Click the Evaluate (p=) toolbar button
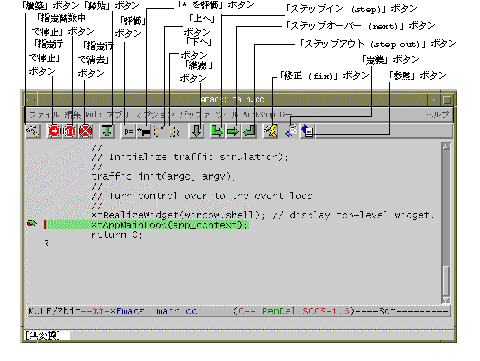This screenshot has height=361, width=480. (128, 131)
